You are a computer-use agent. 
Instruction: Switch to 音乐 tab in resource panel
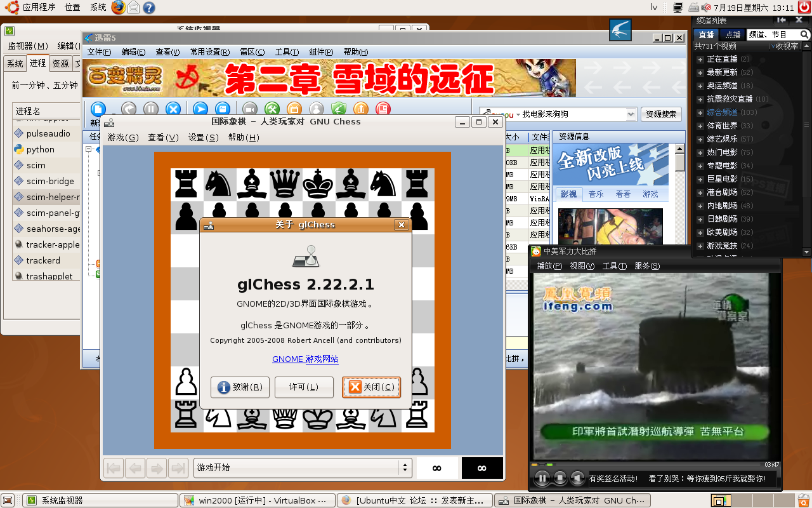point(596,194)
